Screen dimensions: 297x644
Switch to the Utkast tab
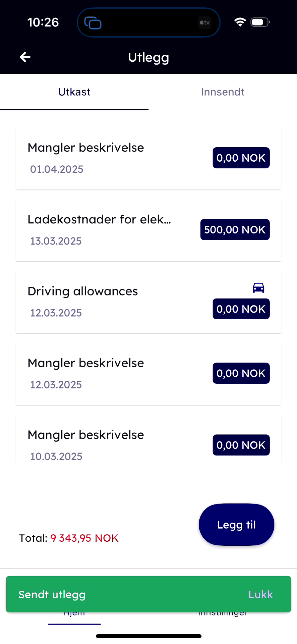[x=74, y=92]
